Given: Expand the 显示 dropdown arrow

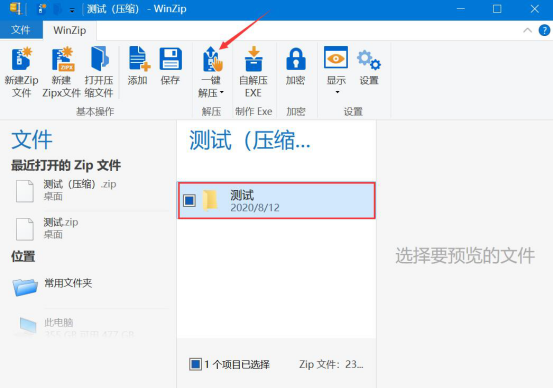Looking at the screenshot, I should point(337,92).
